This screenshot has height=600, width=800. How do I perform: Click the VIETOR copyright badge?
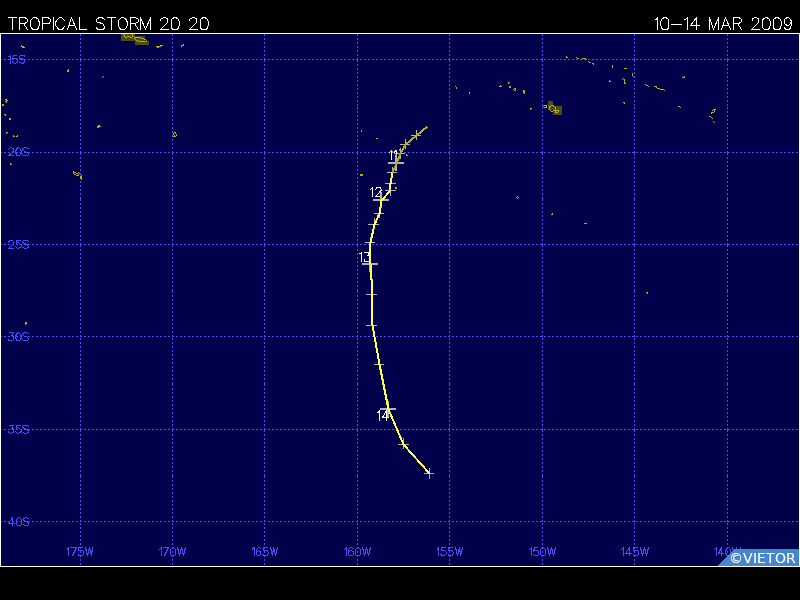[760, 558]
